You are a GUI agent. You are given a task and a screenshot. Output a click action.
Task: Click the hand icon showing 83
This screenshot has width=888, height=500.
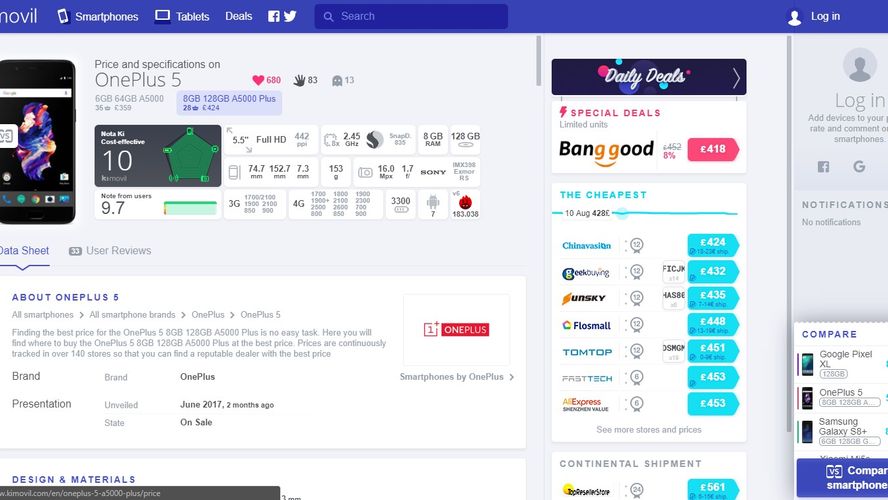pos(298,80)
